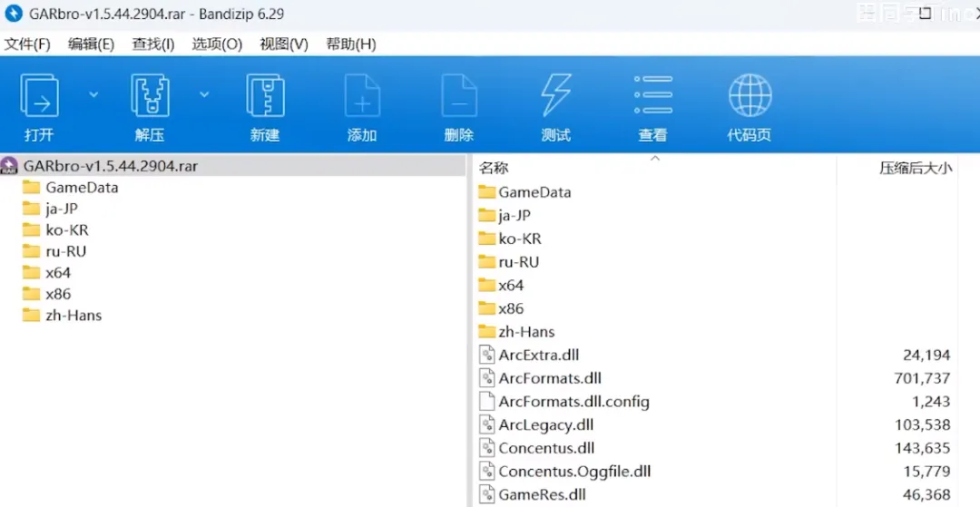Click GameData folder icon in file list
Screen dimensions: 980x507
pos(487,191)
